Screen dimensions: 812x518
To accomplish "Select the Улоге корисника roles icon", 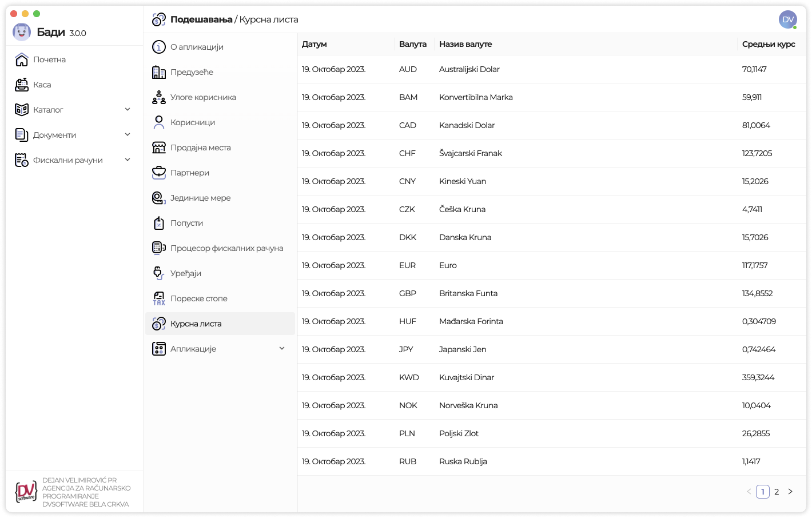I will pos(159,97).
